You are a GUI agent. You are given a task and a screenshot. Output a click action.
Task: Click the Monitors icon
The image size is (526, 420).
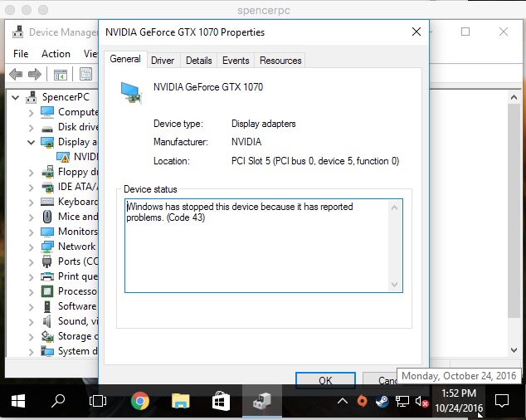tap(47, 232)
